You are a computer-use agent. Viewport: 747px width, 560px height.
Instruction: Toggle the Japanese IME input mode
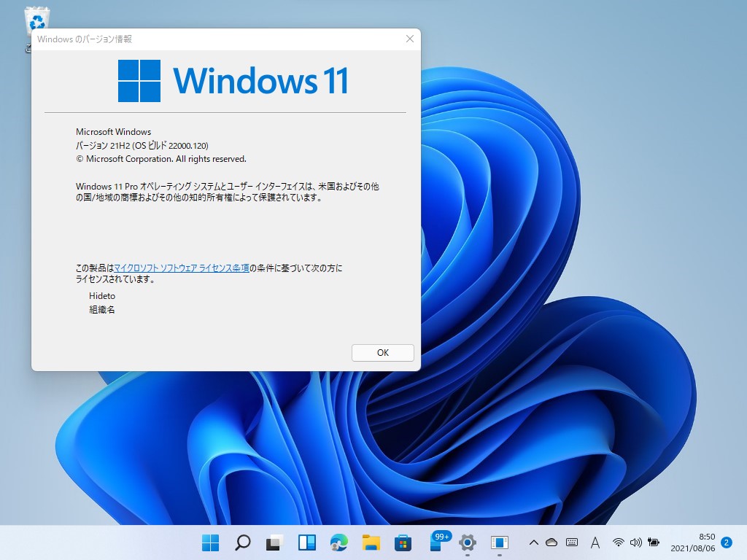(x=595, y=542)
